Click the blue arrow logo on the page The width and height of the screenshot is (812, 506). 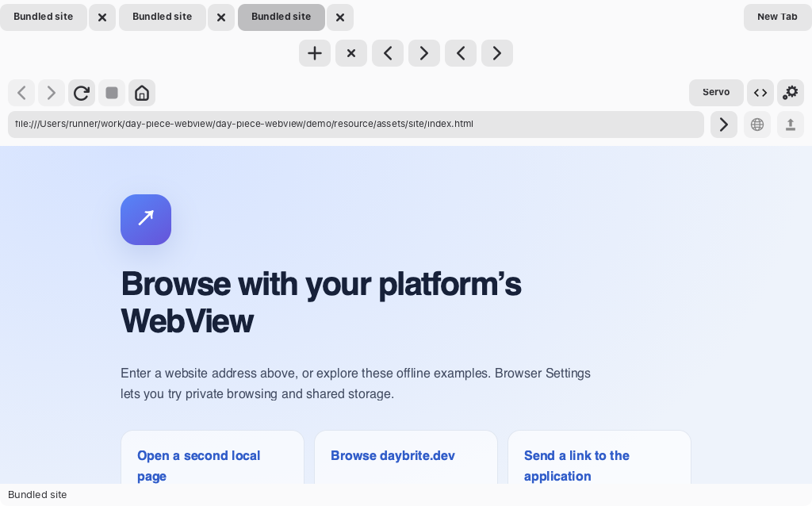(146, 220)
